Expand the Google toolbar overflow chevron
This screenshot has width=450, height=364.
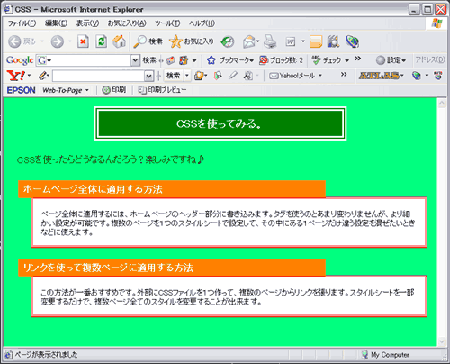tap(358, 59)
